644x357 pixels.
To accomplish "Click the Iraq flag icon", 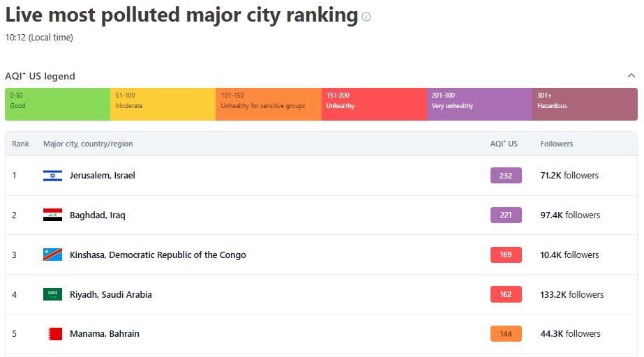I will (x=52, y=215).
